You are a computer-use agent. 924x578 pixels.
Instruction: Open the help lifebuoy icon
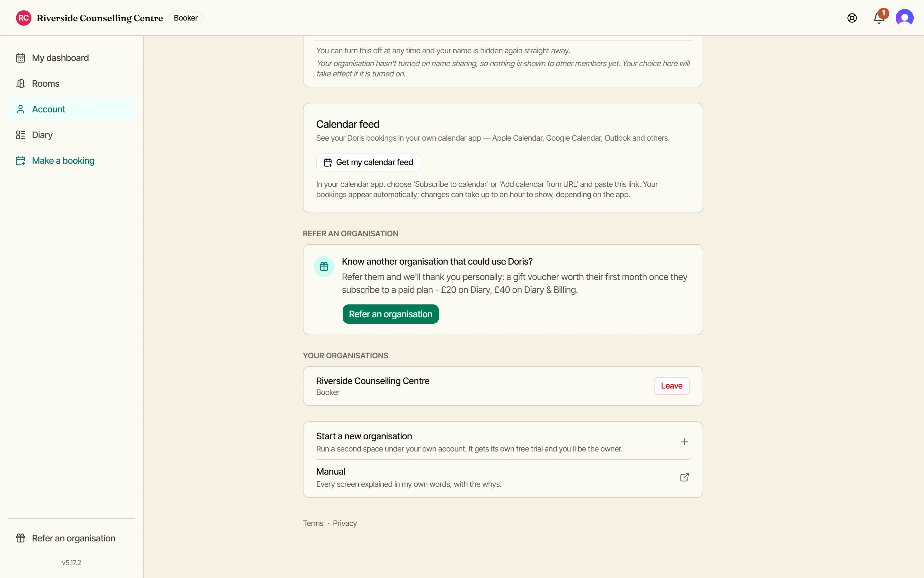click(852, 18)
